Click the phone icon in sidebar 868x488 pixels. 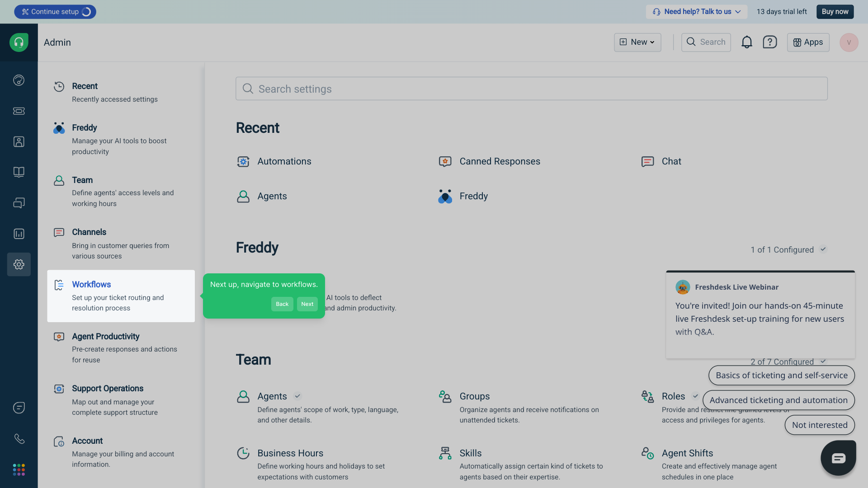[x=19, y=439]
